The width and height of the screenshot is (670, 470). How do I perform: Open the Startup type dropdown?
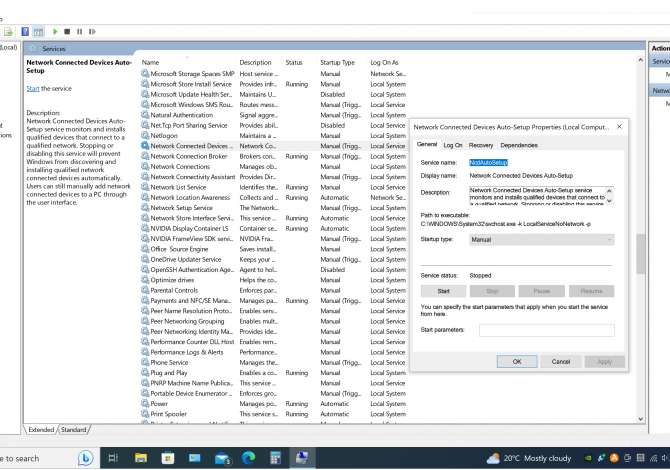541,240
